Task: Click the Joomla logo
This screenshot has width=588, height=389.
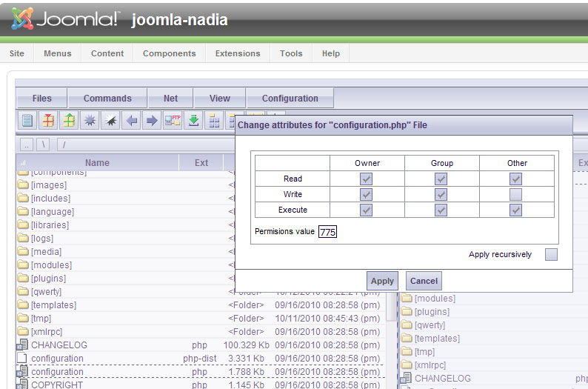Action: click(x=65, y=19)
